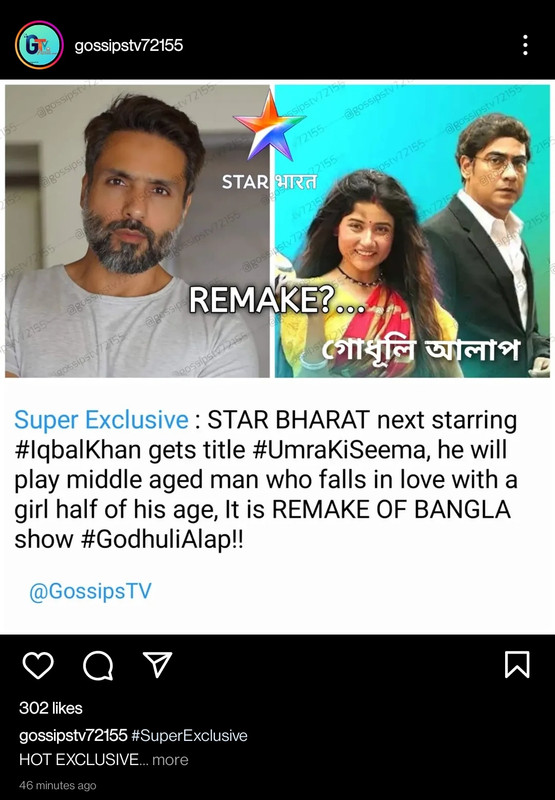555x800 pixels.
Task: Tap the @GossipsTV credit text
Action: pos(90,591)
